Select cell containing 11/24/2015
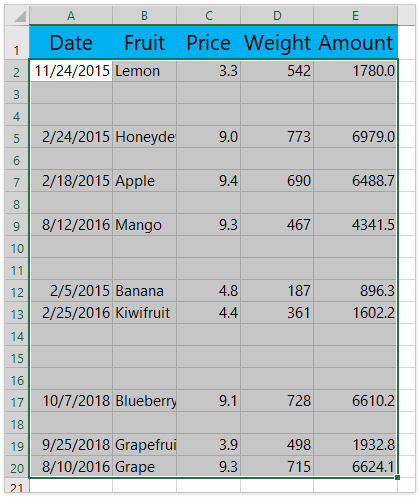Screen dimensions: 420x497 [x=71, y=71]
